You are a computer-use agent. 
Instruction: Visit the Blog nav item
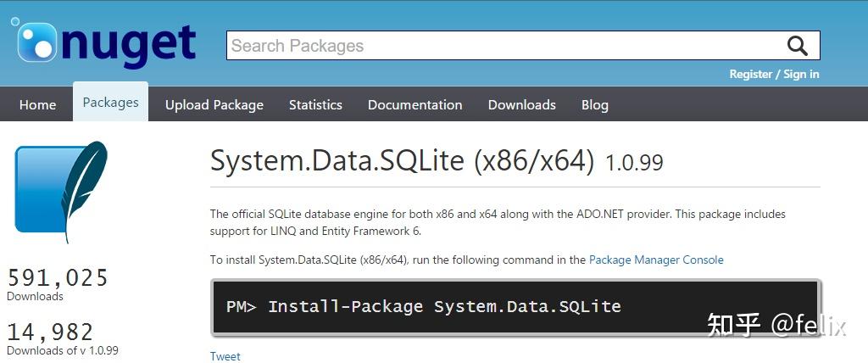coord(594,105)
